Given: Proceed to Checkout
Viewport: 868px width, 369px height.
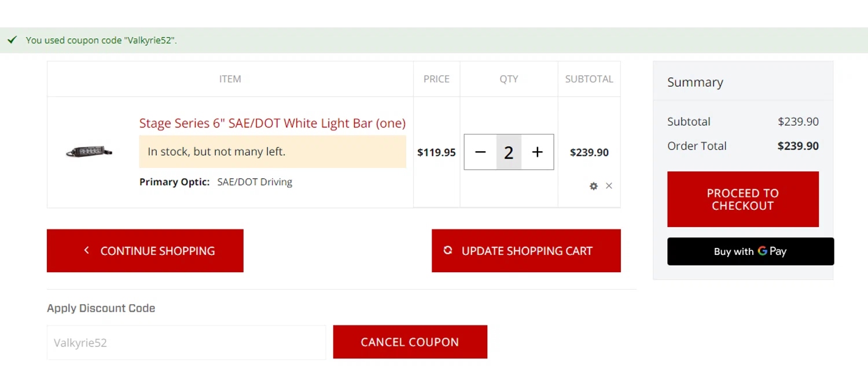Looking at the screenshot, I should coord(742,199).
